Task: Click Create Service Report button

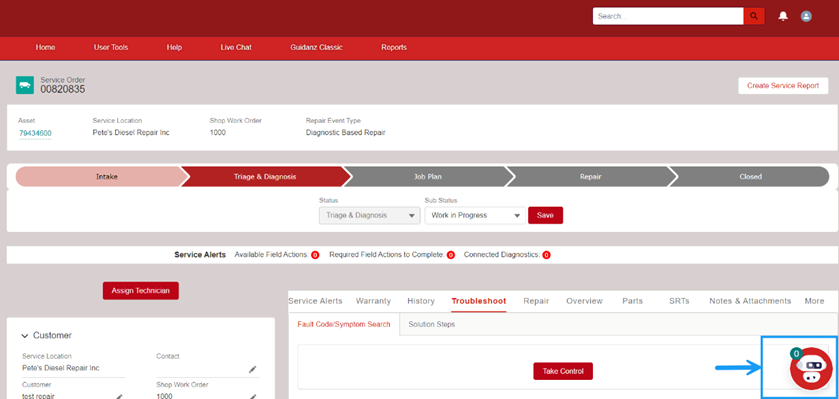Action: (783, 86)
